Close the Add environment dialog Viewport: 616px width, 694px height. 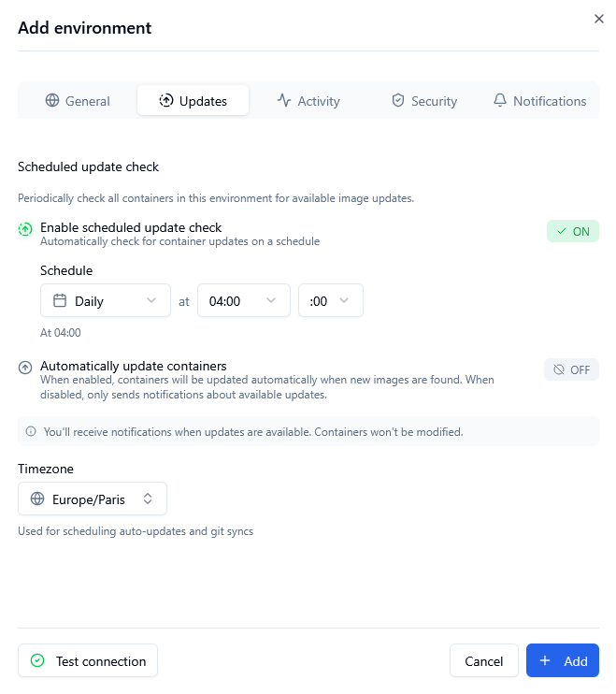coord(599,19)
